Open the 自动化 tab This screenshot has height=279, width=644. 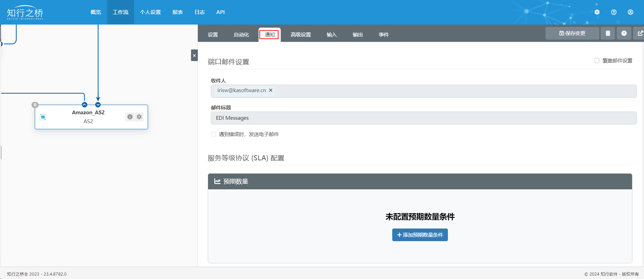coord(241,35)
